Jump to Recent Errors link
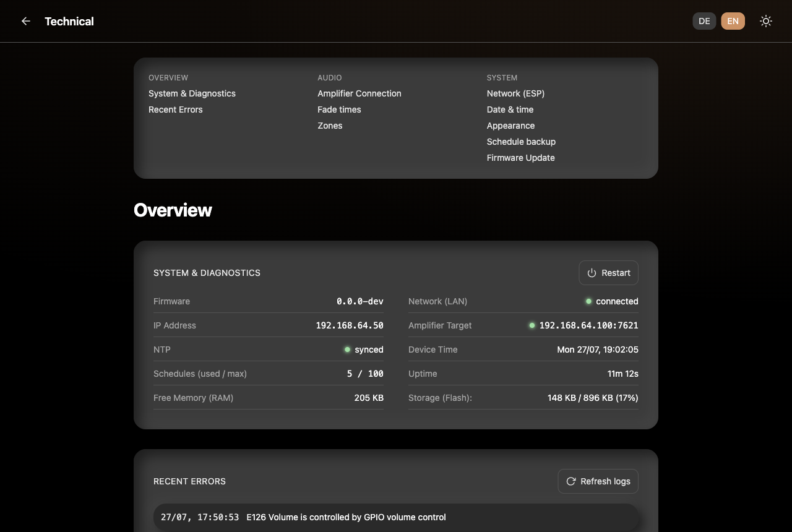The height and width of the screenshot is (532, 792). (176, 109)
